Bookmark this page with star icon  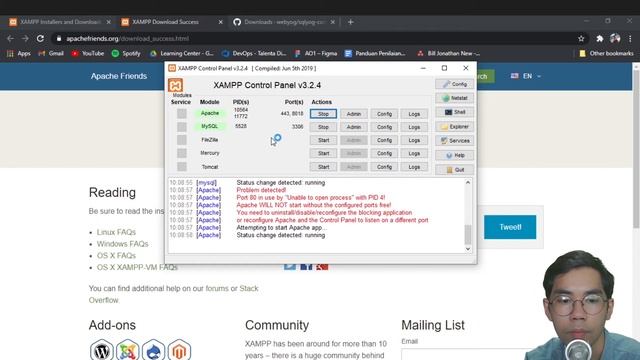[x=581, y=38]
